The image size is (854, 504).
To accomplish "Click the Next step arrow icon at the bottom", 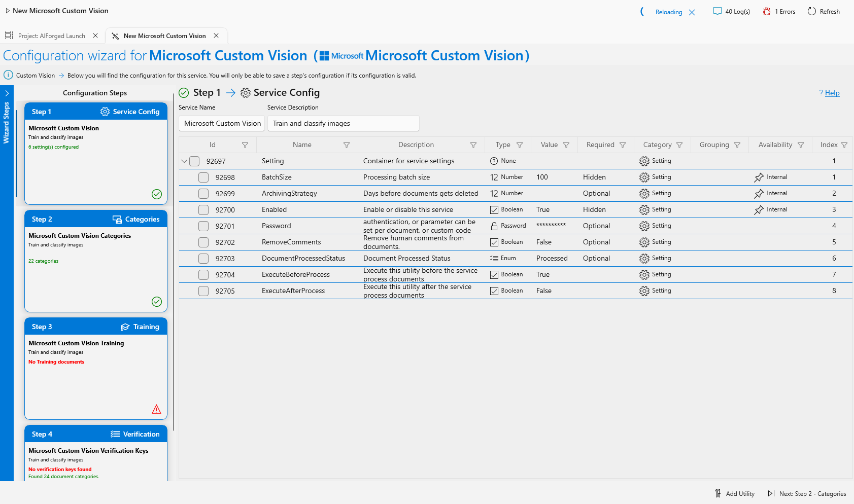I will click(x=771, y=493).
